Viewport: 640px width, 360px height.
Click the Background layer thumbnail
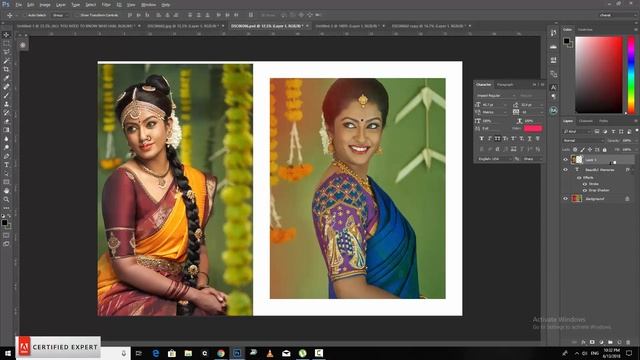(x=576, y=199)
